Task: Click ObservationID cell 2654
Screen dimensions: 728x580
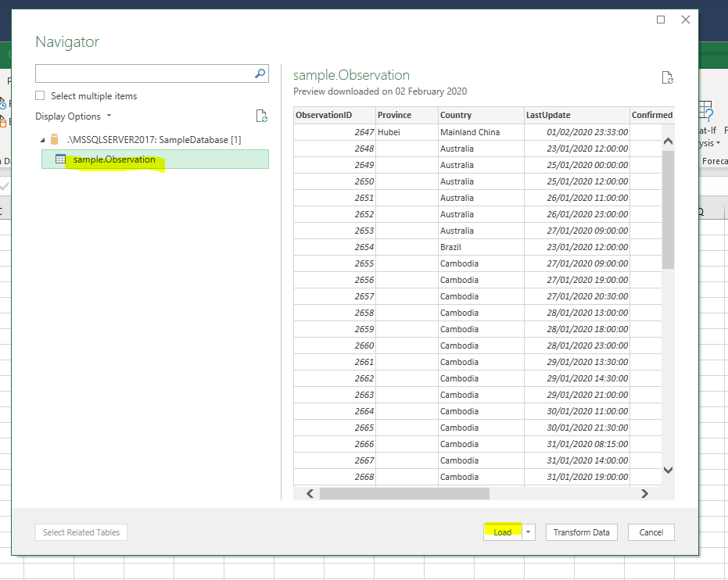Action: pos(335,247)
